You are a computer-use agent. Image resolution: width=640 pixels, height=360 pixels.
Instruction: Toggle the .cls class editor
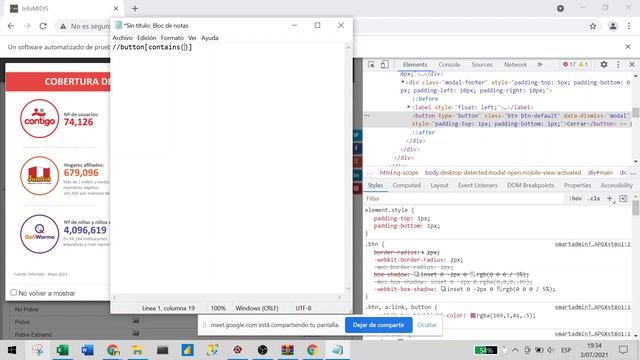point(594,198)
